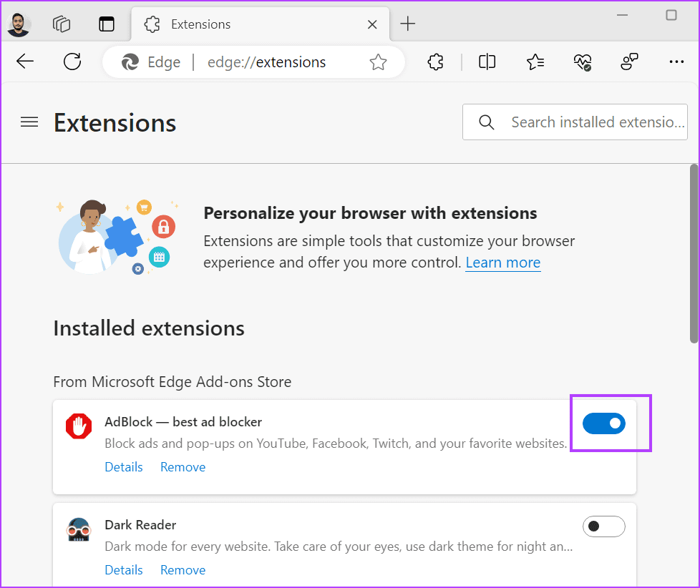Add this page to favorites star
The image size is (700, 588).
pos(378,62)
